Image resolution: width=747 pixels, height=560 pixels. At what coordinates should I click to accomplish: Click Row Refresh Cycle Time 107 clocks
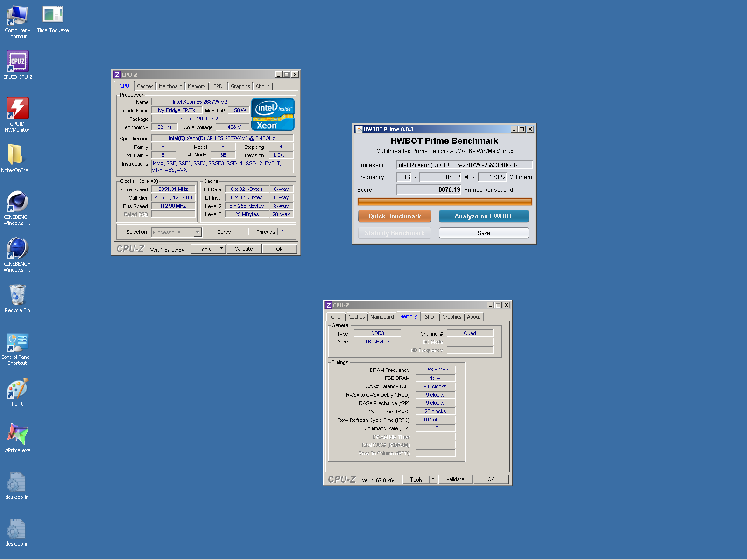[x=435, y=420]
